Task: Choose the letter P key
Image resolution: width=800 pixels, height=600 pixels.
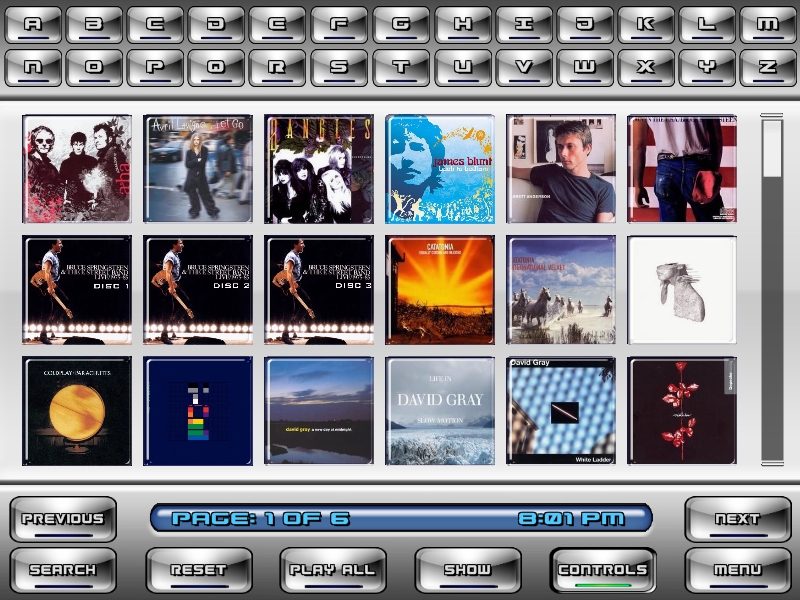Action: point(156,67)
